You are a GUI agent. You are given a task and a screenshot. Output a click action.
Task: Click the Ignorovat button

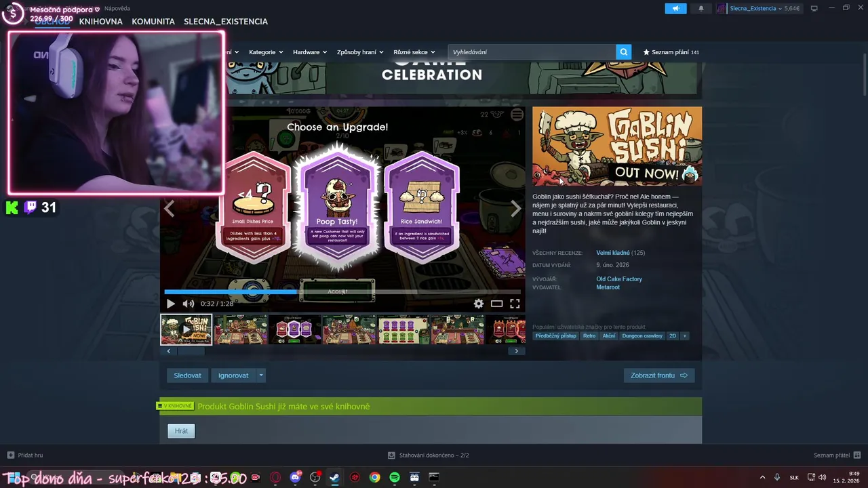[233, 375]
